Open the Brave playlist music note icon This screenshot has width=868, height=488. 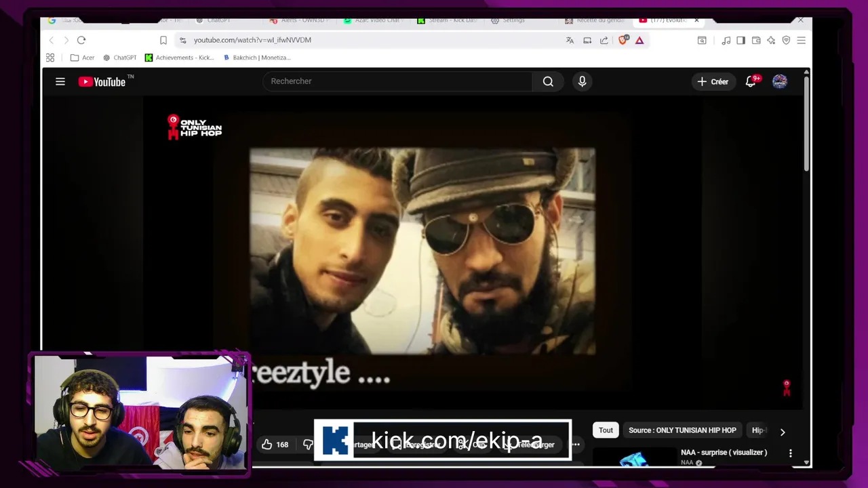[726, 41]
